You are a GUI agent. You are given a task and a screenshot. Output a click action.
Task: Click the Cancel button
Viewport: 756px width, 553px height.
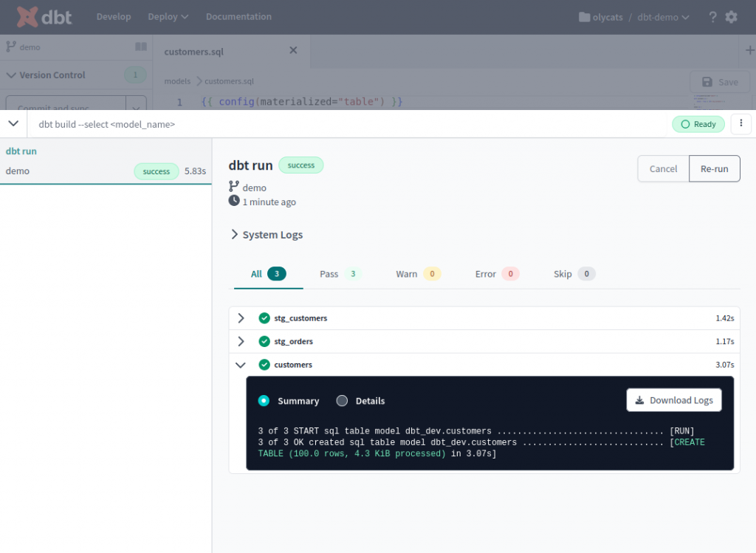664,169
